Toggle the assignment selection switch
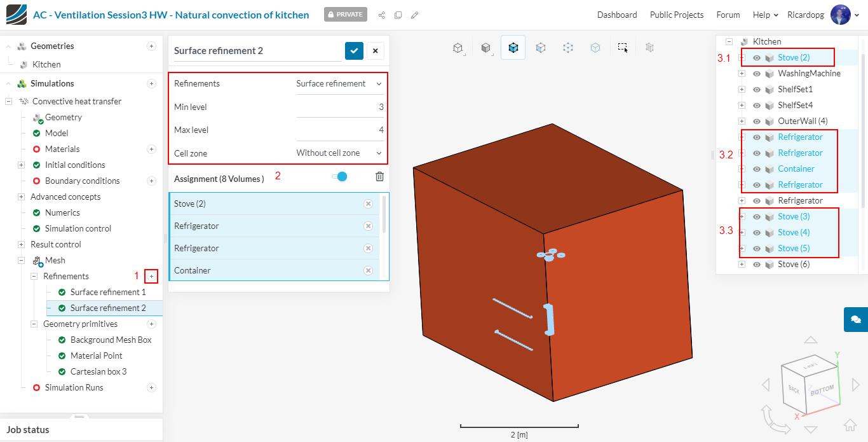868x442 pixels. pos(339,177)
